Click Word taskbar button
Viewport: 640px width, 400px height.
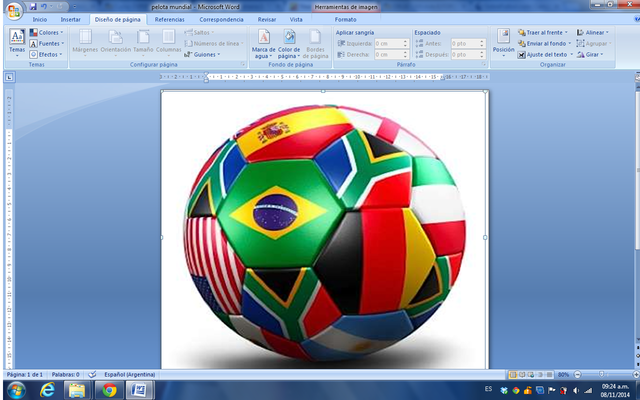coord(140,390)
